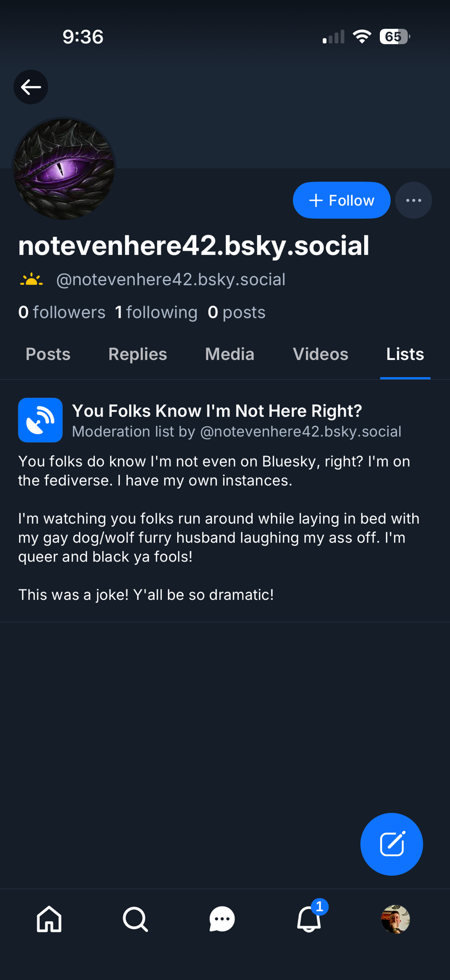Open the "You Folks Know I'm Not Here Right?" list
The image size is (450, 980).
(217, 411)
